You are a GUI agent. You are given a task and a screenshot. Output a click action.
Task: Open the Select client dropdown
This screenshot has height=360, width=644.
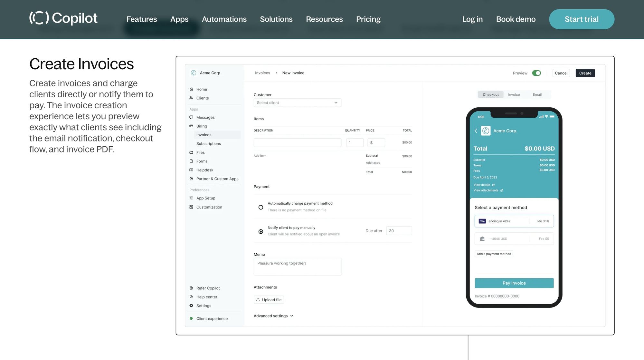coord(297,102)
